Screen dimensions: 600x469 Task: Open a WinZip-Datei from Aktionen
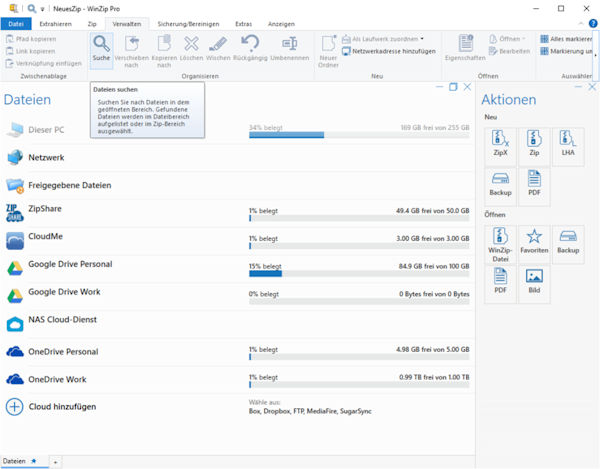(x=501, y=245)
